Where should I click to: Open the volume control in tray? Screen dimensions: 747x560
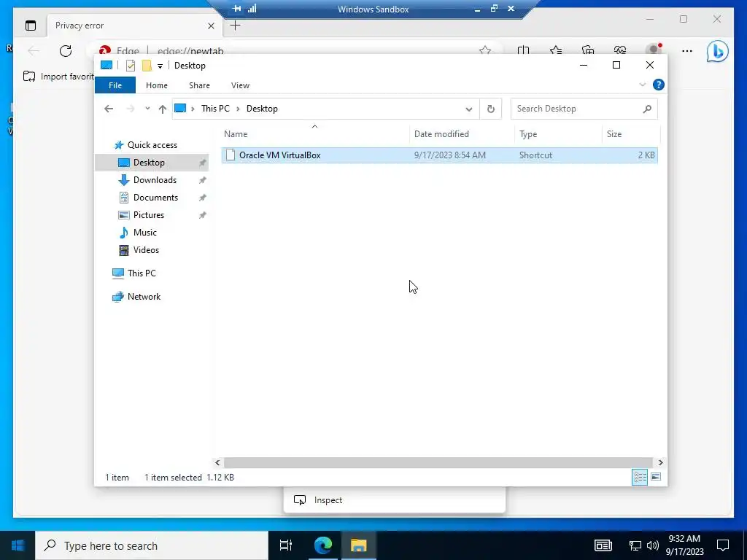click(653, 545)
